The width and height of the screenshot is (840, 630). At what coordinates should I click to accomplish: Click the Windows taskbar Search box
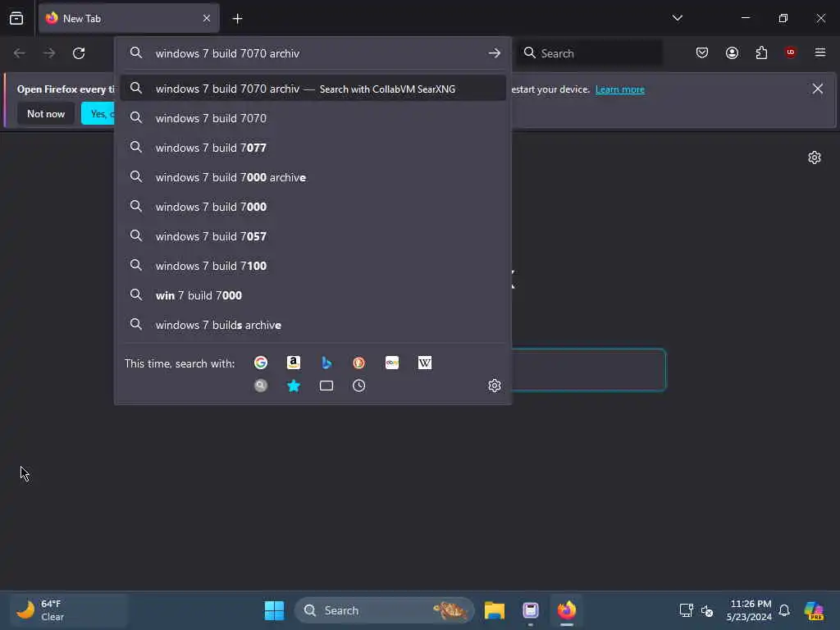[x=384, y=610]
